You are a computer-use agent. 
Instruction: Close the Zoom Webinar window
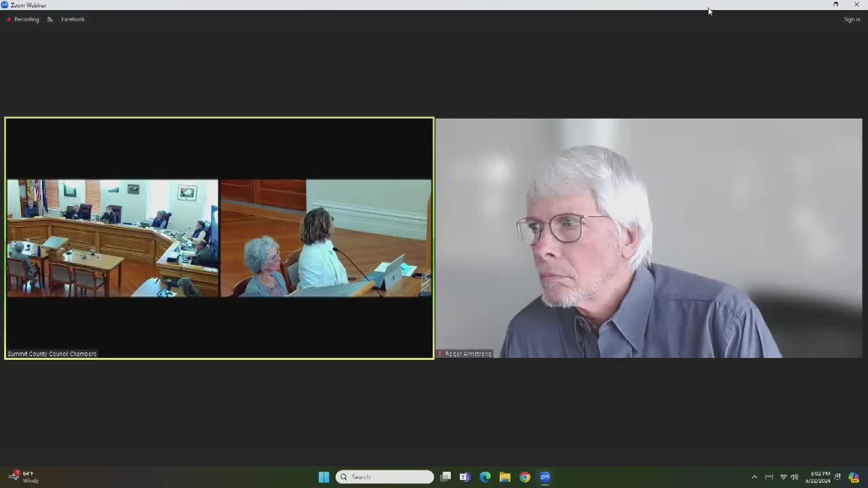coord(856,5)
